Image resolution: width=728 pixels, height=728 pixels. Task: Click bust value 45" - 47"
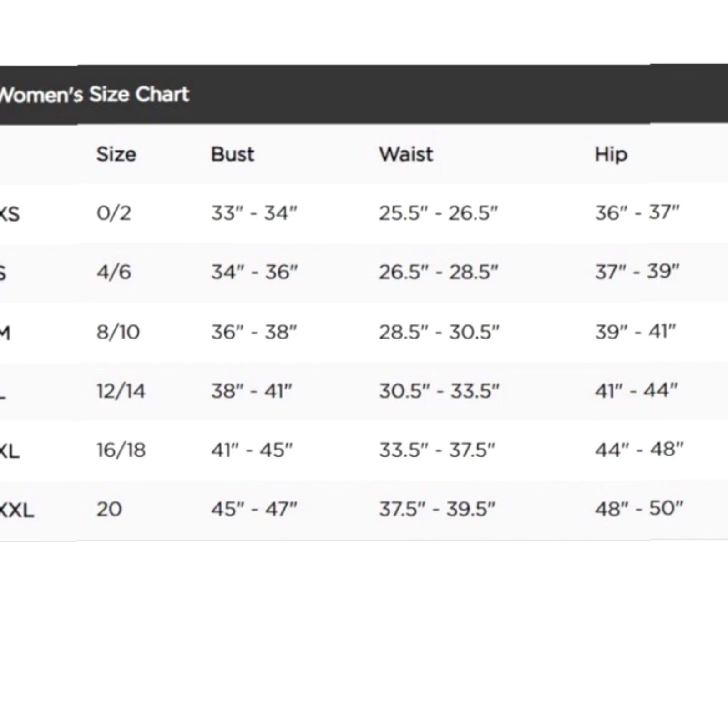click(x=254, y=509)
